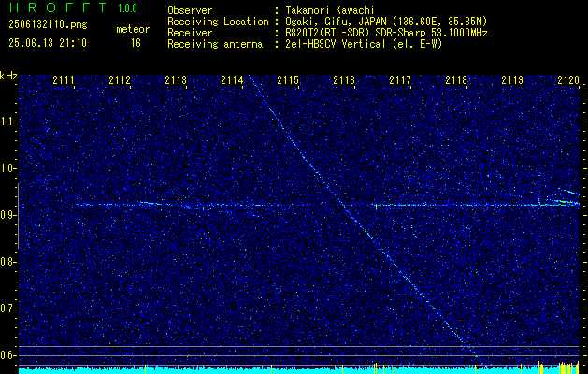Click frequency axis value 1.1
The image size is (588, 374).
coord(7,122)
